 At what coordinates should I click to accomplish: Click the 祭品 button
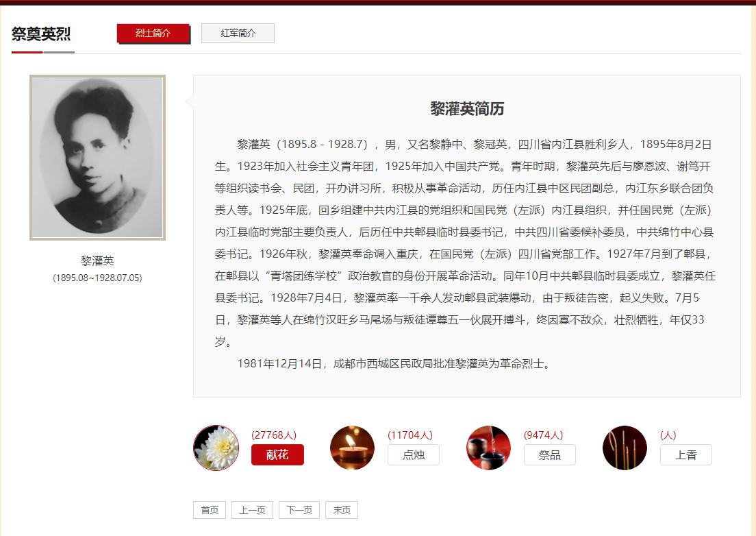[550, 454]
